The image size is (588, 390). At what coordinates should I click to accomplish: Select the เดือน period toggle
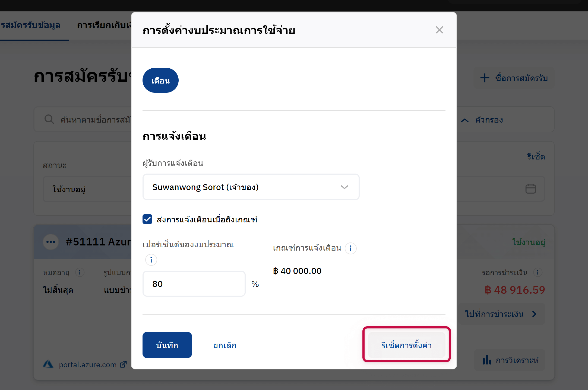point(160,80)
